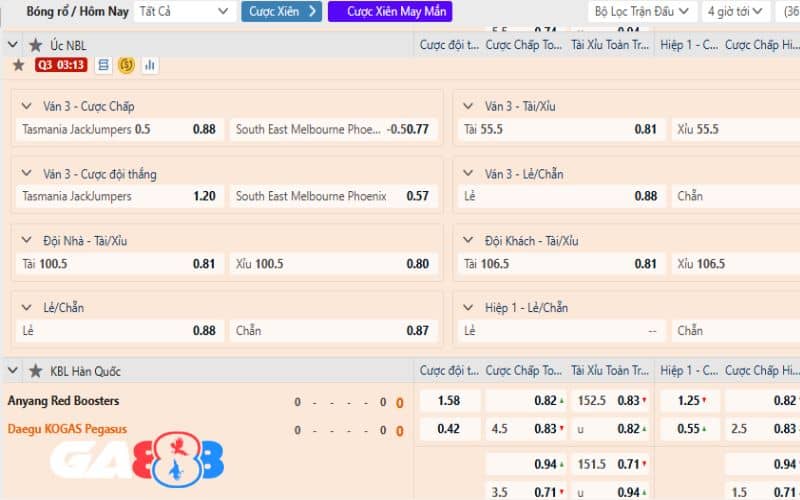800x500 pixels.
Task: Collapse Ván 3 - Cược đội thắng market
Action: point(27,173)
